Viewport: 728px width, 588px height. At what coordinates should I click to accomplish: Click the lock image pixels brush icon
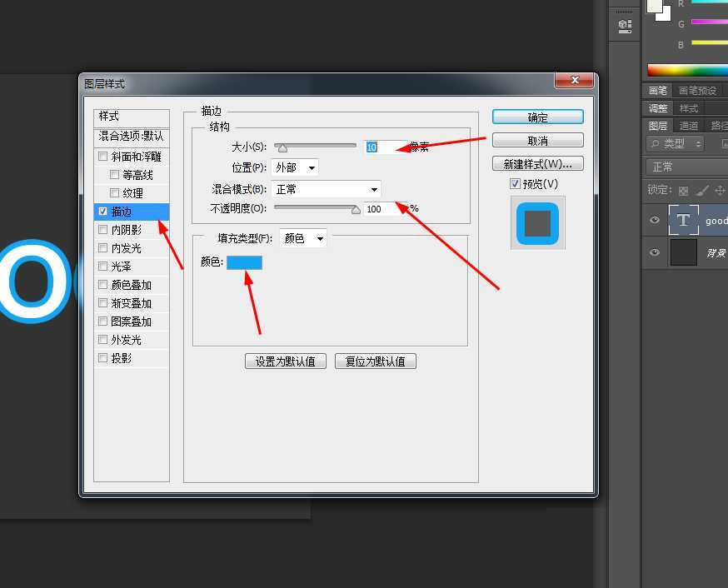(700, 191)
